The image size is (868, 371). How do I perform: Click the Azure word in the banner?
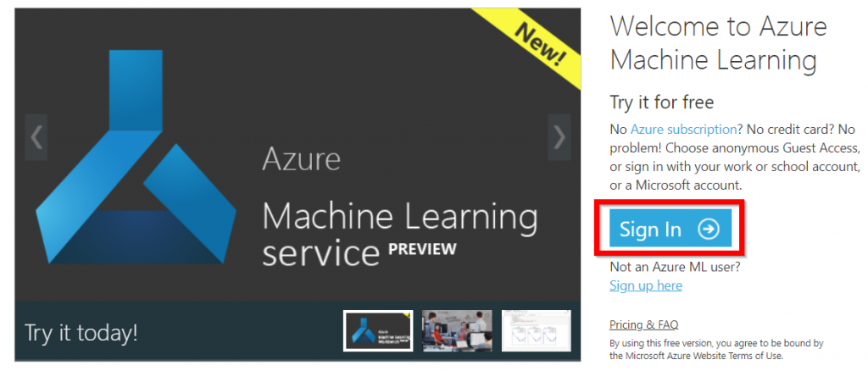coord(301,158)
